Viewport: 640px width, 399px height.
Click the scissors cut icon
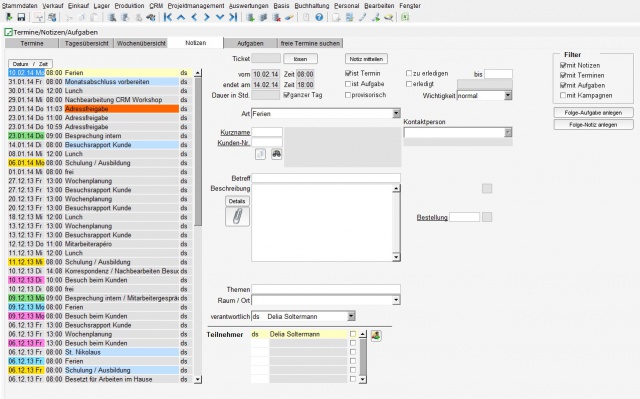tap(69, 17)
